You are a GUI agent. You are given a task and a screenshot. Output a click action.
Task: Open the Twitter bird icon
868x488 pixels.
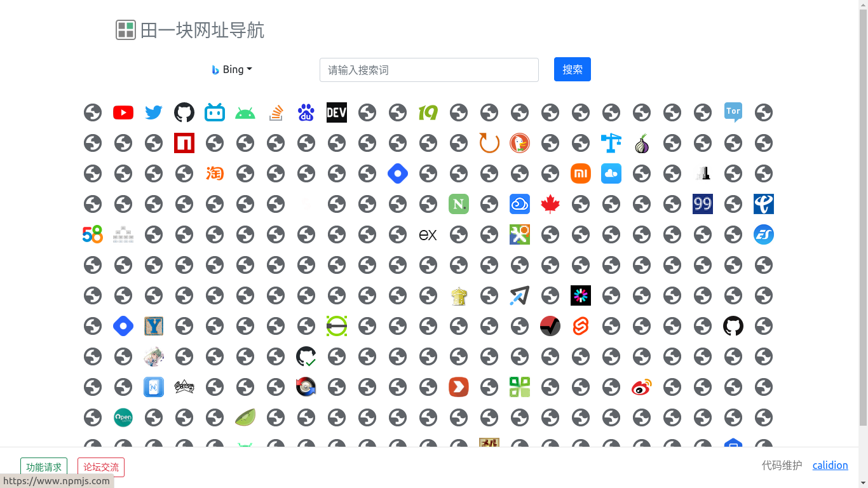(154, 112)
